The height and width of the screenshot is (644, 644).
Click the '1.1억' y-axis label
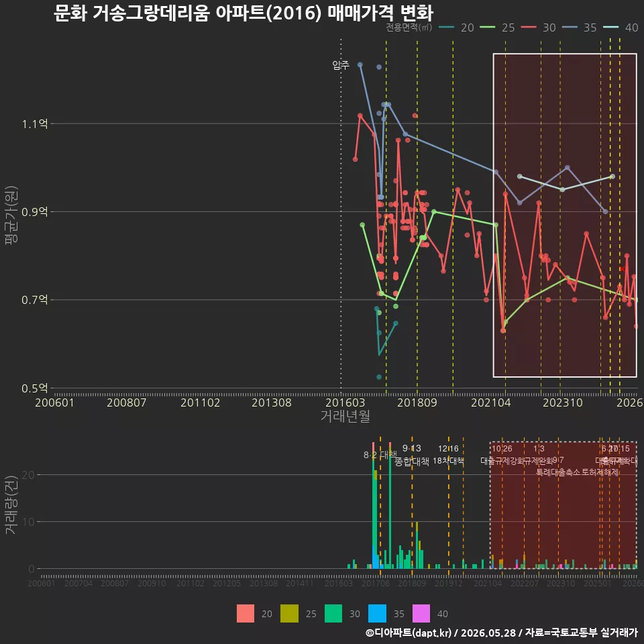coord(35,124)
